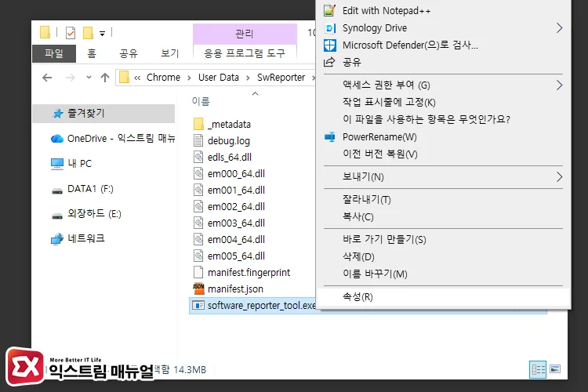Click the folder icon in address bar
This screenshot has height=392, width=588.
(124, 78)
